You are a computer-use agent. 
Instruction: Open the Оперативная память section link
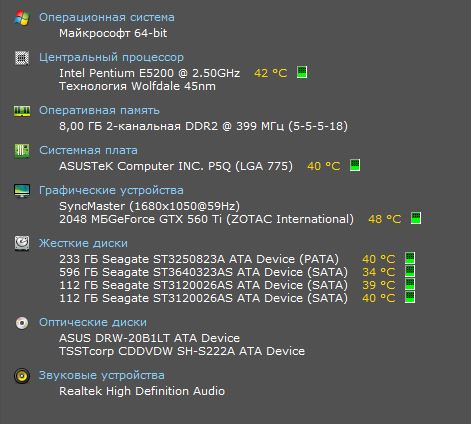coord(99,110)
